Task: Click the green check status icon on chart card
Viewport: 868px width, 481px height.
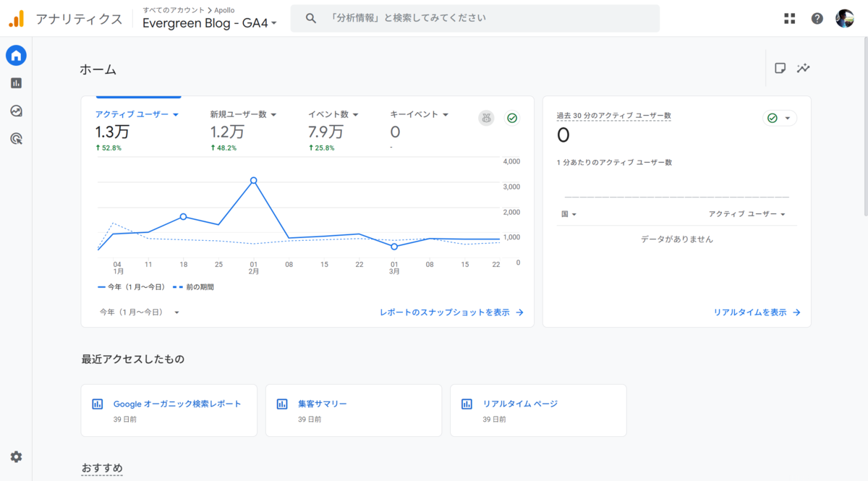Action: click(512, 118)
